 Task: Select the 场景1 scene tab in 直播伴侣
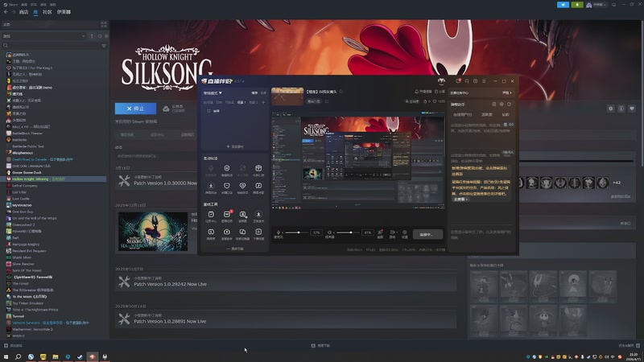click(241, 103)
